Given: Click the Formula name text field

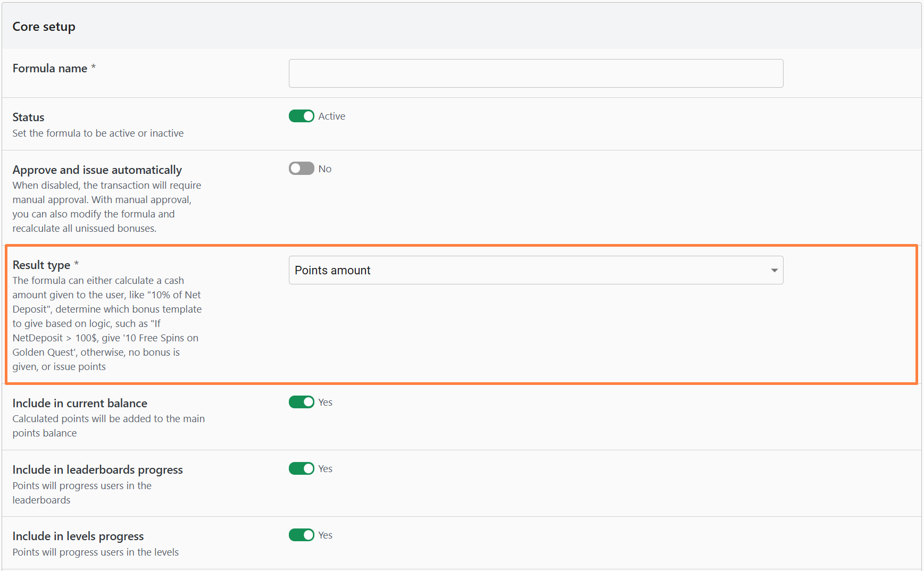Looking at the screenshot, I should tap(536, 73).
